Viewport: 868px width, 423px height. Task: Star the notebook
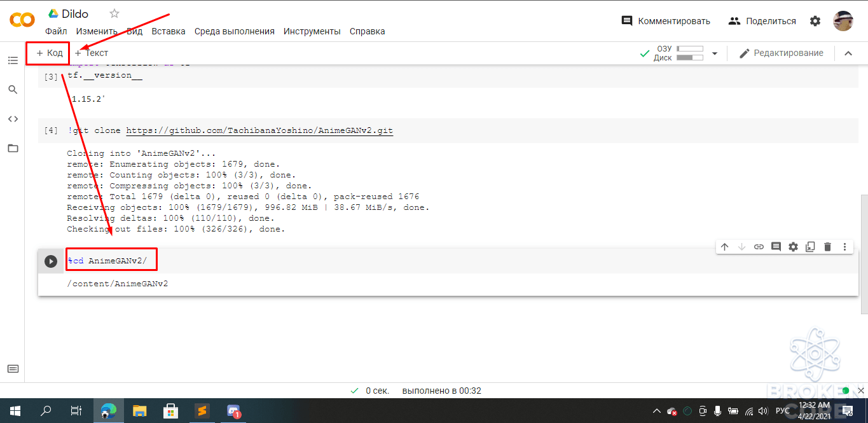(114, 13)
